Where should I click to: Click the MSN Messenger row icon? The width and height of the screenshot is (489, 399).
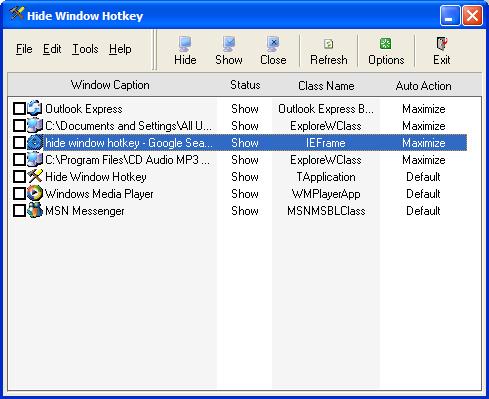pyautogui.click(x=35, y=210)
